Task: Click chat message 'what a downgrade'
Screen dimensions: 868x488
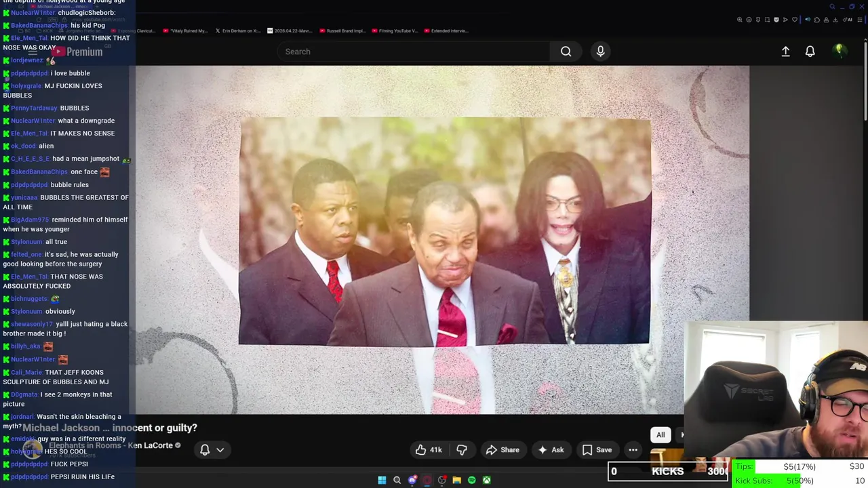Action: [86, 121]
